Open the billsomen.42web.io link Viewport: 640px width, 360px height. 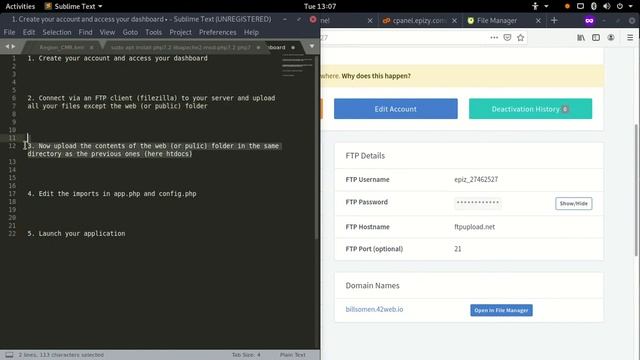374,309
